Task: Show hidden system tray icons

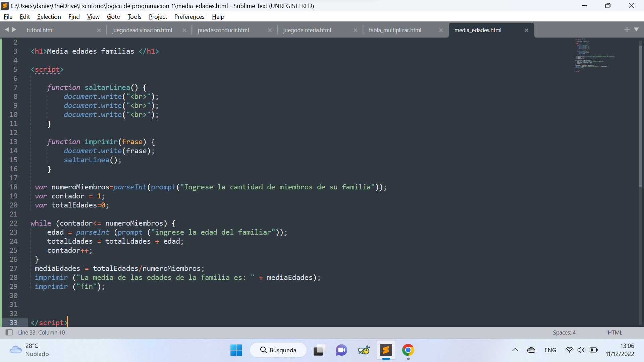Action: point(515,350)
